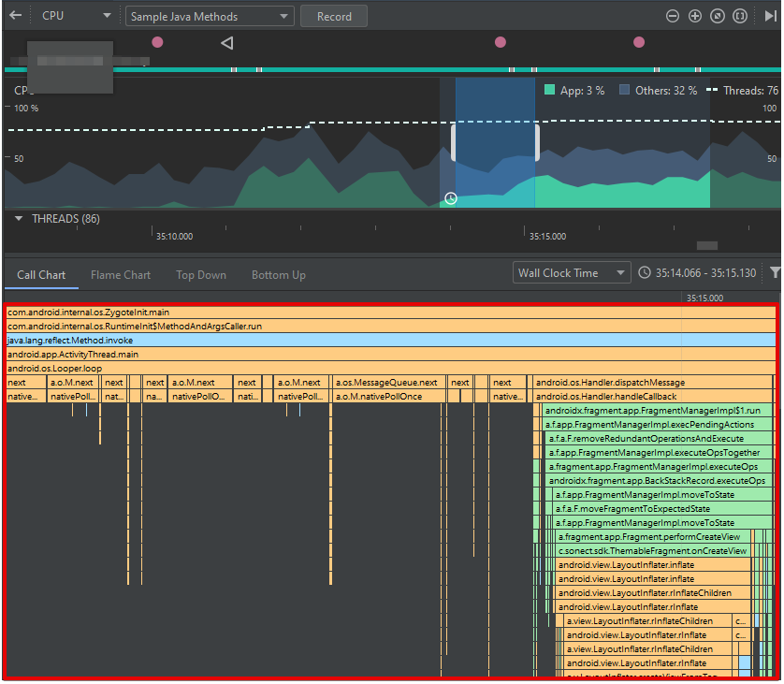
Task: Click the 35:15.000 thread timeline tick label
Action: [x=547, y=236]
